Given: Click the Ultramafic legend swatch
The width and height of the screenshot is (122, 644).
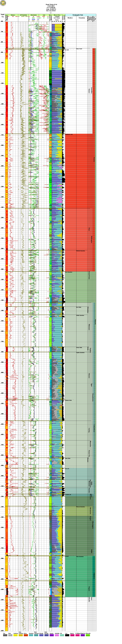Looking at the screenshot, I should pos(88,635).
